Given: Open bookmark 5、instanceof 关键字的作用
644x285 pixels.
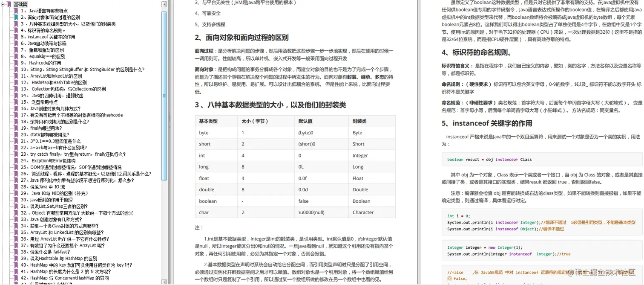Looking at the screenshot, I should coord(49,37).
